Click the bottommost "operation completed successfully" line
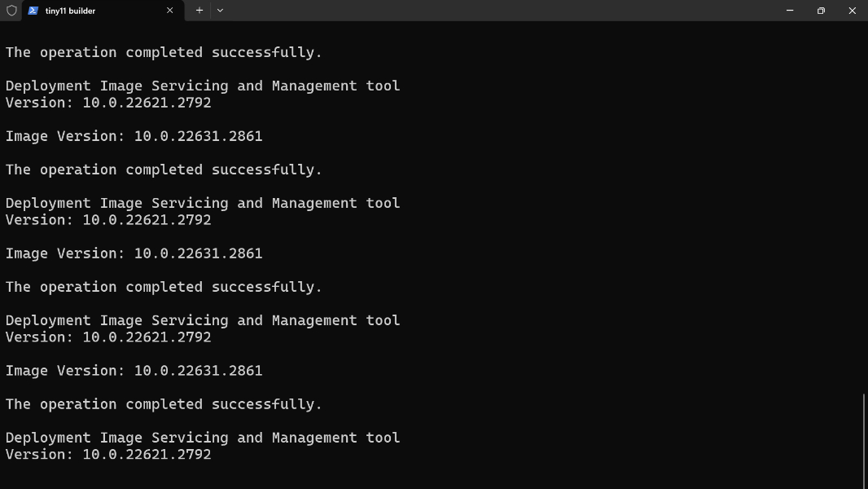 click(164, 404)
